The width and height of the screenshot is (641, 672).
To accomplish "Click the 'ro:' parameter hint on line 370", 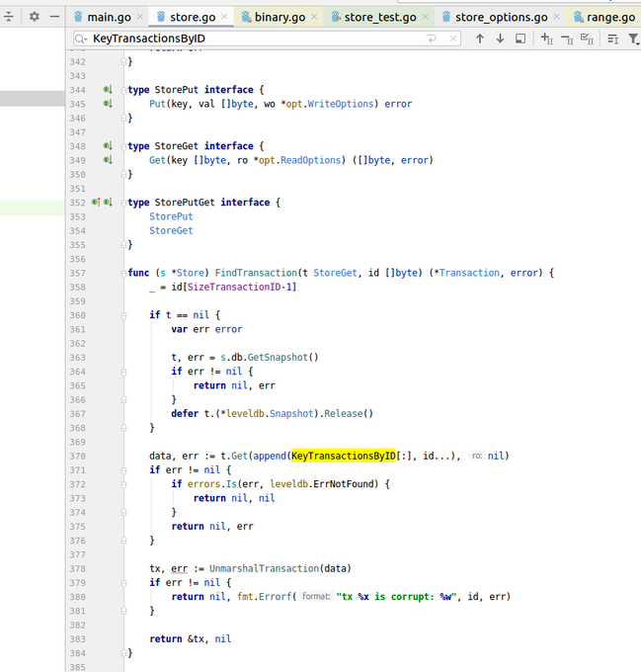I will coord(477,456).
